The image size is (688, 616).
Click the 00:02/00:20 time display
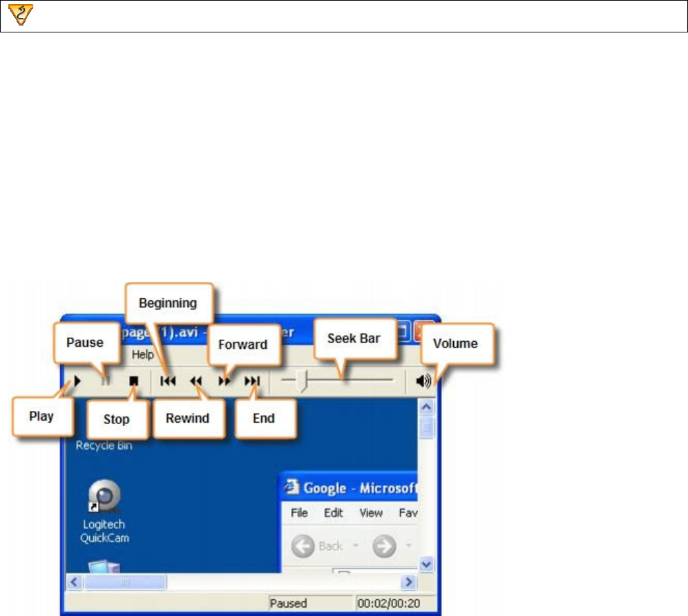coord(389,604)
